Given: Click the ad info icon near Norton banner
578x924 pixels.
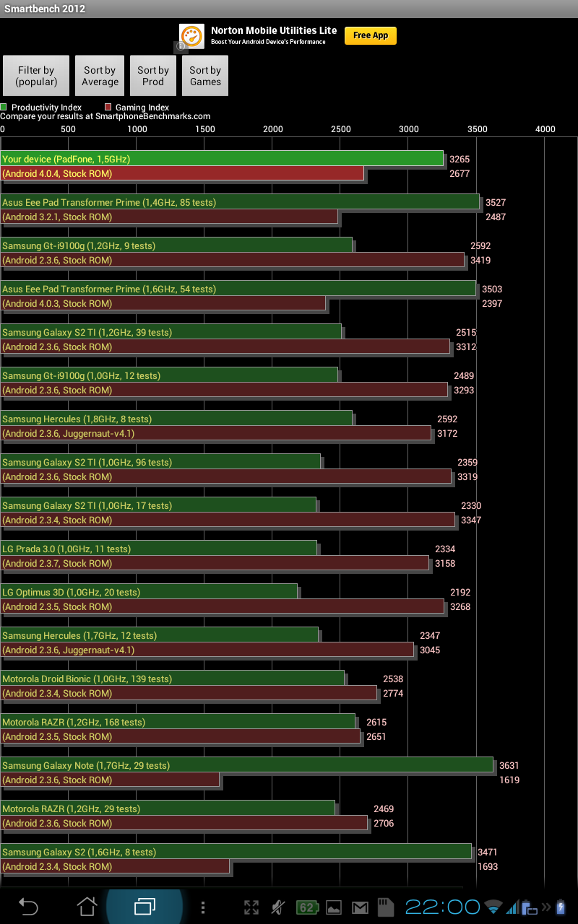Looking at the screenshot, I should point(181,47).
